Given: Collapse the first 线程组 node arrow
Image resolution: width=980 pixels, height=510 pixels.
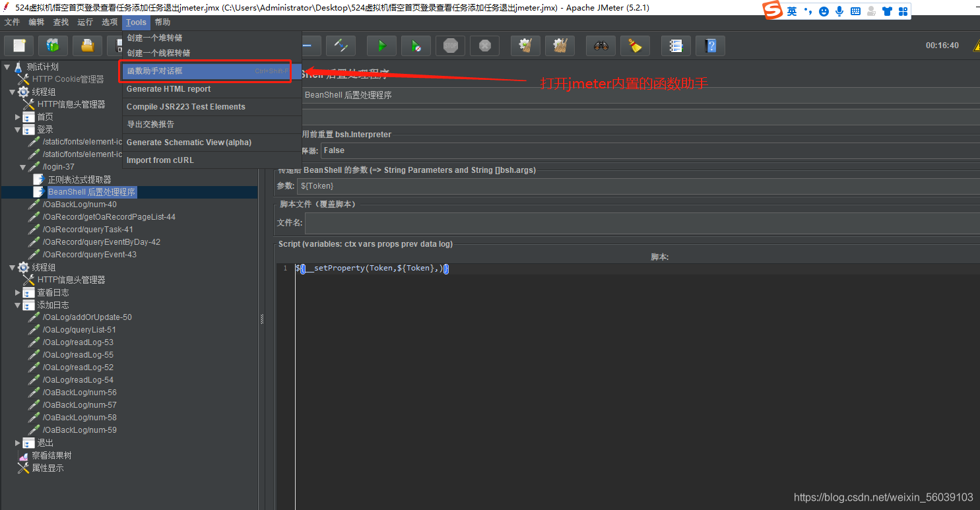Looking at the screenshot, I should (12, 92).
